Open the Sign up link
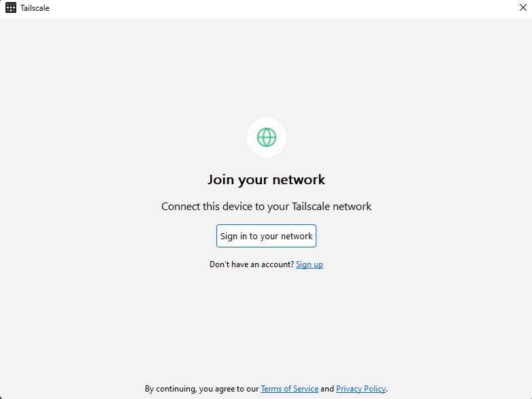Image resolution: width=532 pixels, height=399 pixels. pos(310,264)
